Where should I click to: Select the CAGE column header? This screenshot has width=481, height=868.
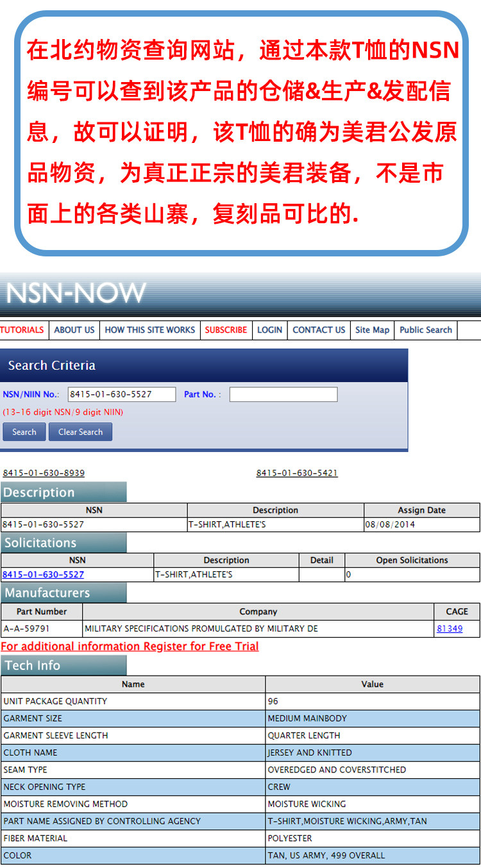click(457, 612)
